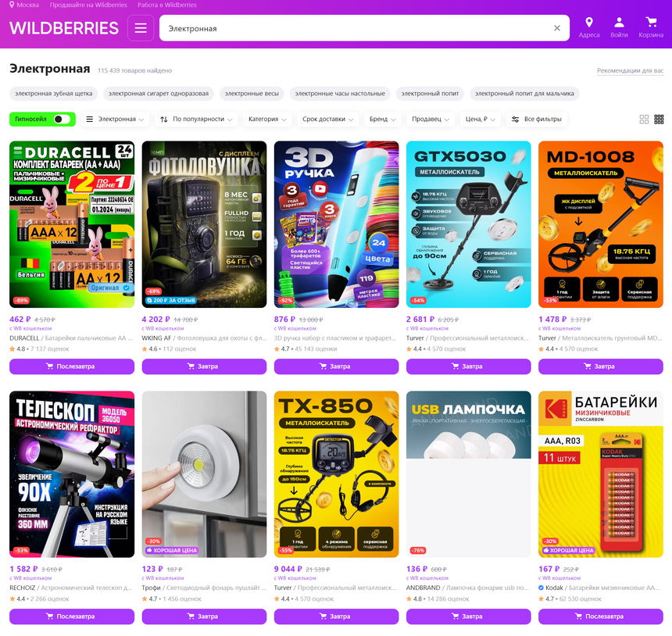Click ХОРОШАЯ ЦЕНА badge on Трофи lamp

pyautogui.click(x=171, y=550)
